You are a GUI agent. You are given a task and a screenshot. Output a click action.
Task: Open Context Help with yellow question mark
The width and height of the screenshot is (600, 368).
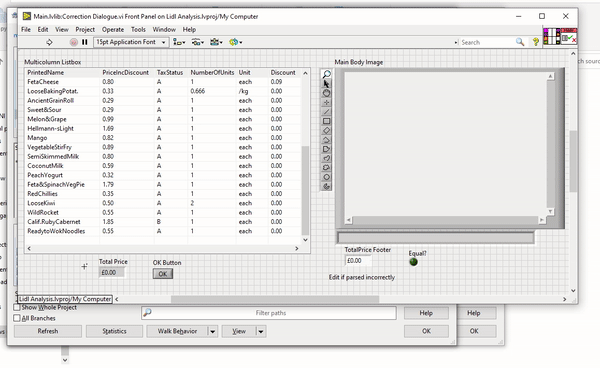tap(536, 42)
